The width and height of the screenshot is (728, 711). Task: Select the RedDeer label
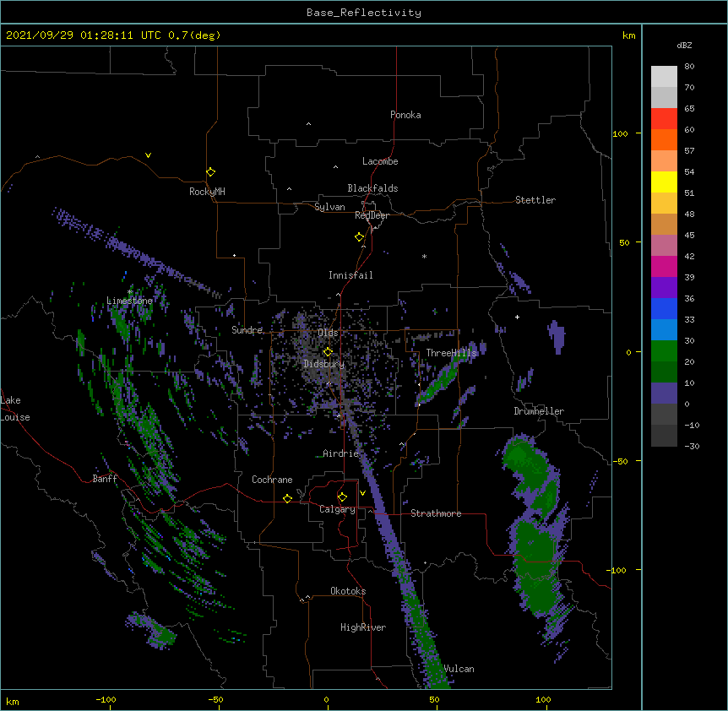point(372,215)
